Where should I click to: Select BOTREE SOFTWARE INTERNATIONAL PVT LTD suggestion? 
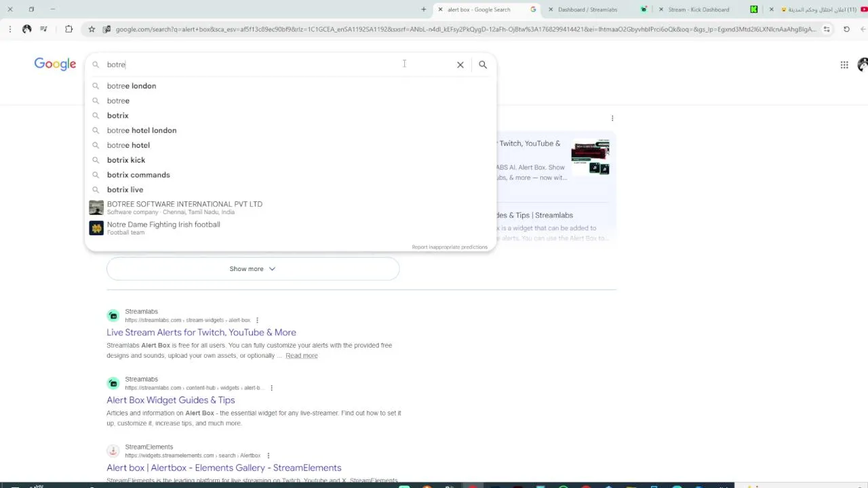pyautogui.click(x=290, y=207)
